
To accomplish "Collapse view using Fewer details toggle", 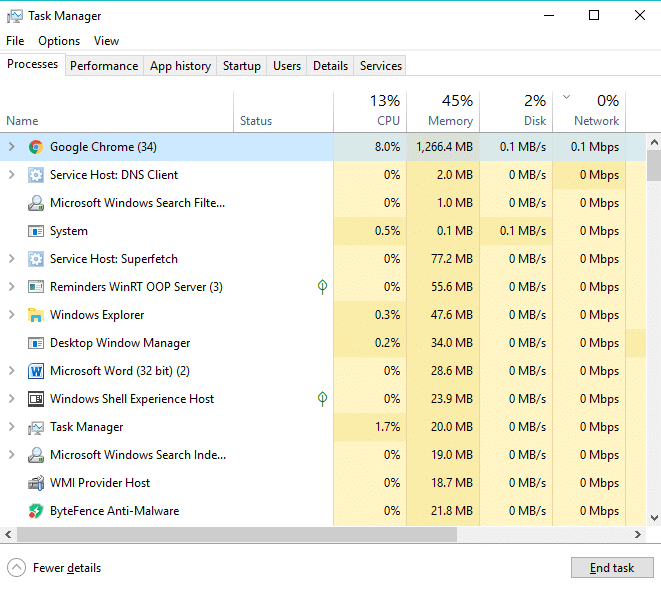I will (16, 568).
